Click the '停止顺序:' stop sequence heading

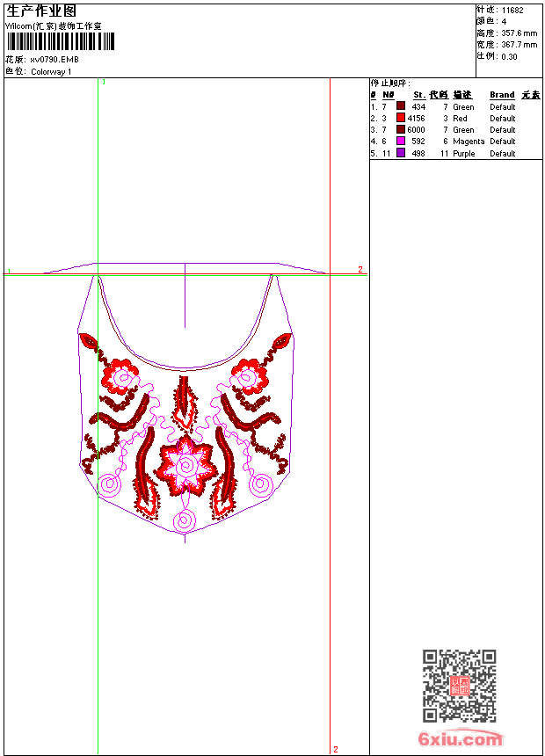click(390, 84)
